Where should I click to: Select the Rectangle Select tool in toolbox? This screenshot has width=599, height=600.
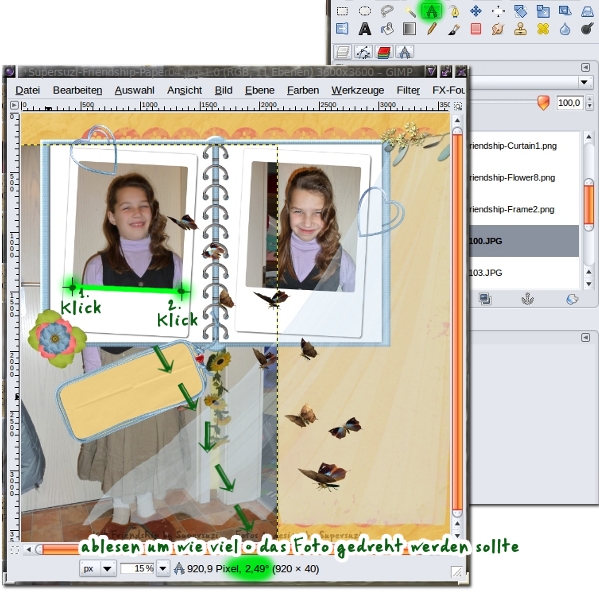342,11
